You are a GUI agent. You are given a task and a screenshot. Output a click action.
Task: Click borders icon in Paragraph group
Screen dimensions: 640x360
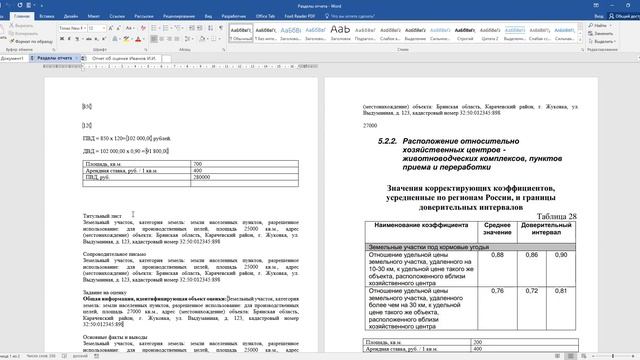pyautogui.click(x=213, y=39)
